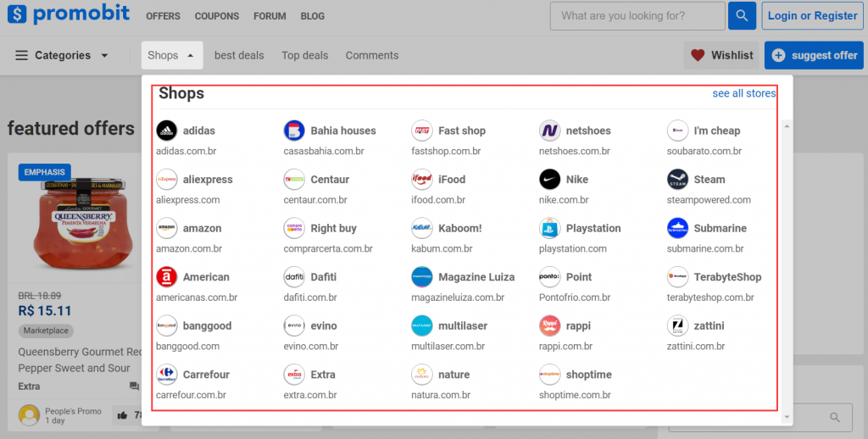Click the Queensberry pepper jar thumbnail
This screenshot has height=439, width=868.
[83, 226]
